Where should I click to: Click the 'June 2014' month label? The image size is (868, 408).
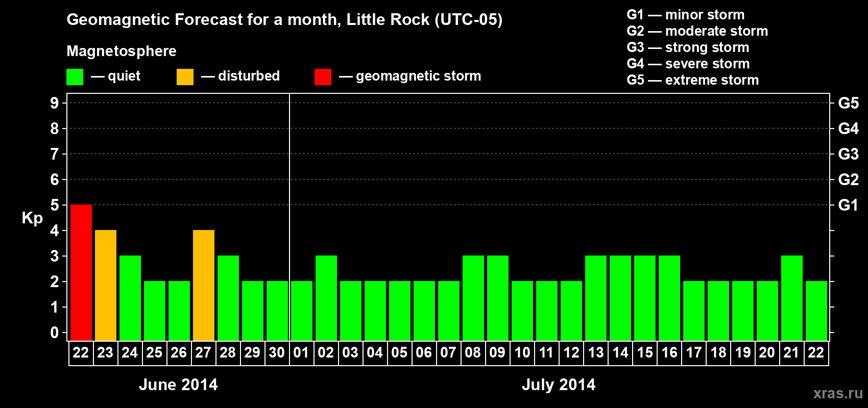tap(178, 385)
